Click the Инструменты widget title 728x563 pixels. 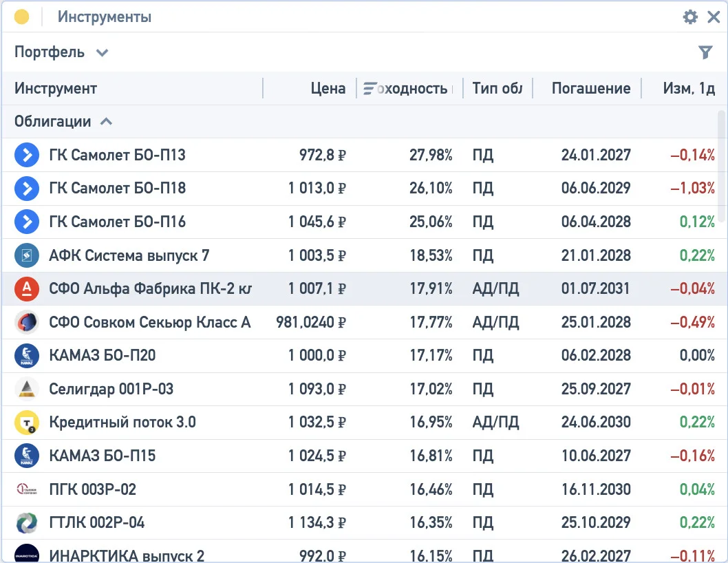point(105,17)
